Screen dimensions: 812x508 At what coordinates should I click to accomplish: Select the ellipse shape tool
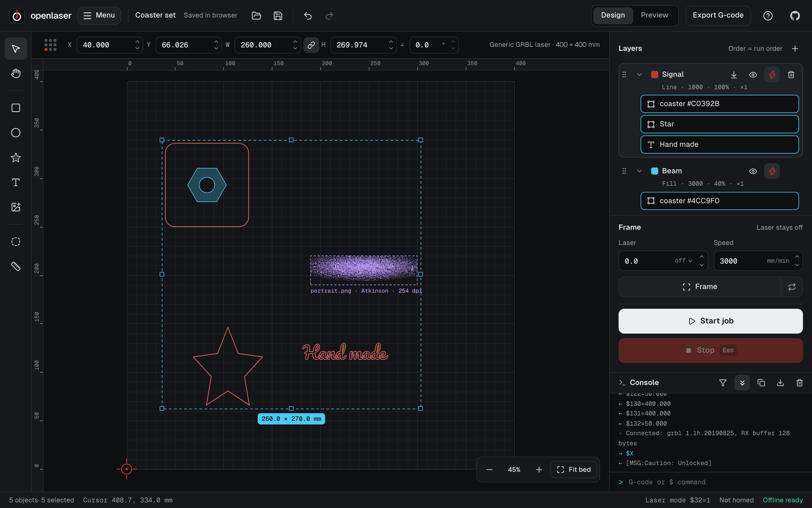(x=16, y=133)
